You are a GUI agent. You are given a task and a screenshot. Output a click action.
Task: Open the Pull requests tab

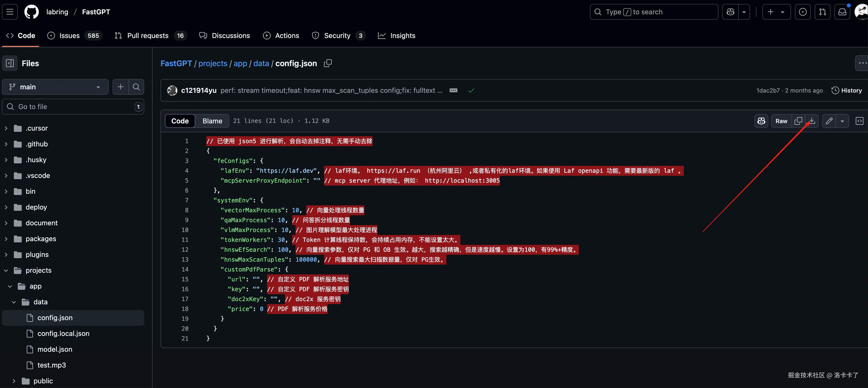(148, 36)
